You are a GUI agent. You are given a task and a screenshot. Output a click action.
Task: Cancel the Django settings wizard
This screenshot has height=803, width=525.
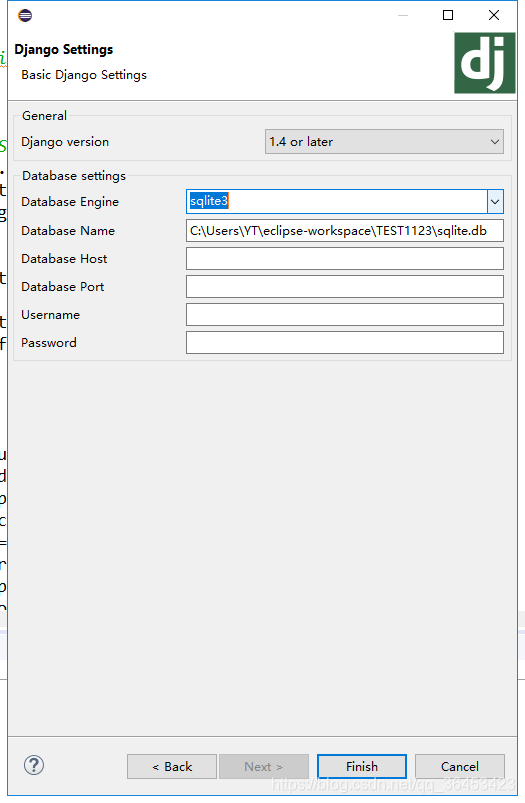click(x=459, y=767)
